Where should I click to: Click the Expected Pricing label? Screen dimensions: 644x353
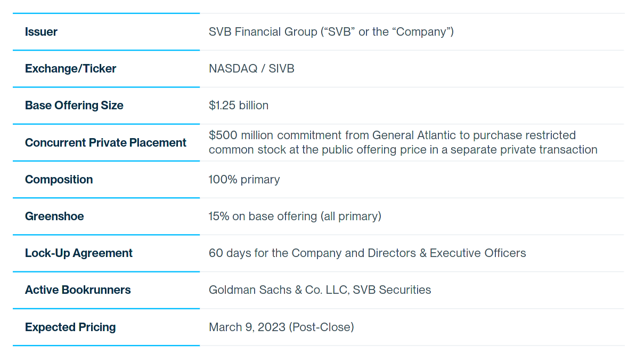coord(70,327)
